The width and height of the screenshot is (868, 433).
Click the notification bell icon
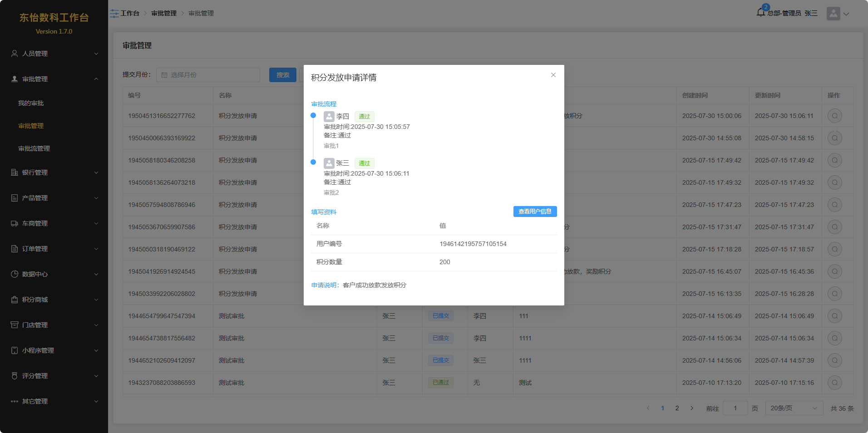point(761,13)
